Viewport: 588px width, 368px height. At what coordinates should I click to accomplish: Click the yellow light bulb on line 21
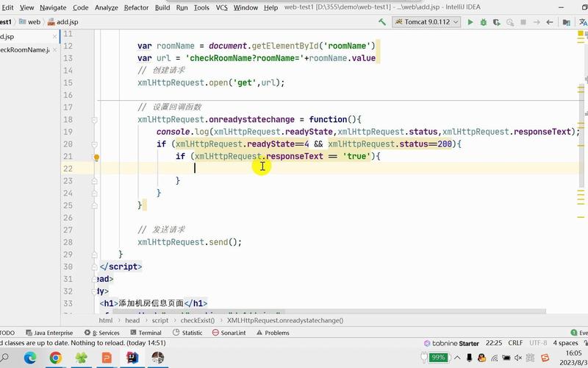click(96, 158)
